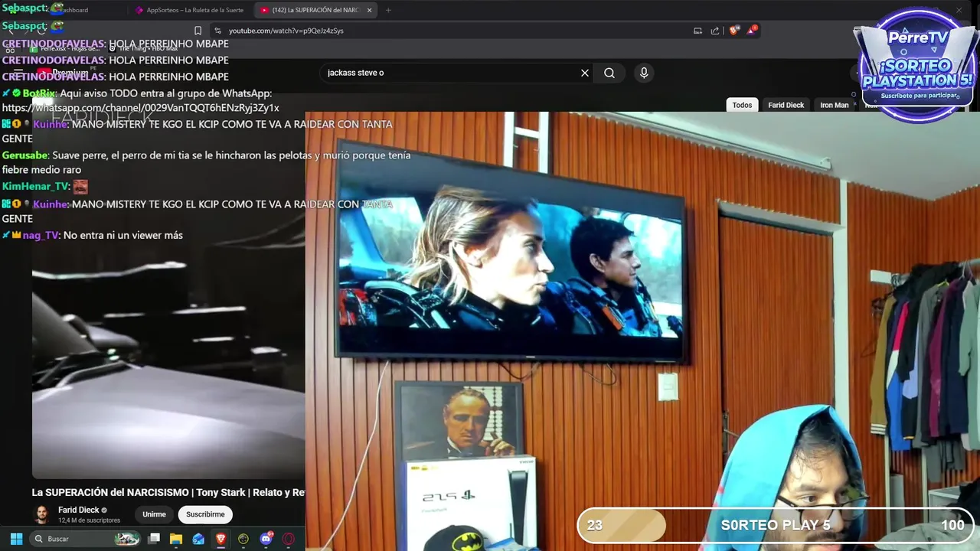Screen dimensions: 980x551
Task: Open Discord from the taskbar
Action: [266, 539]
